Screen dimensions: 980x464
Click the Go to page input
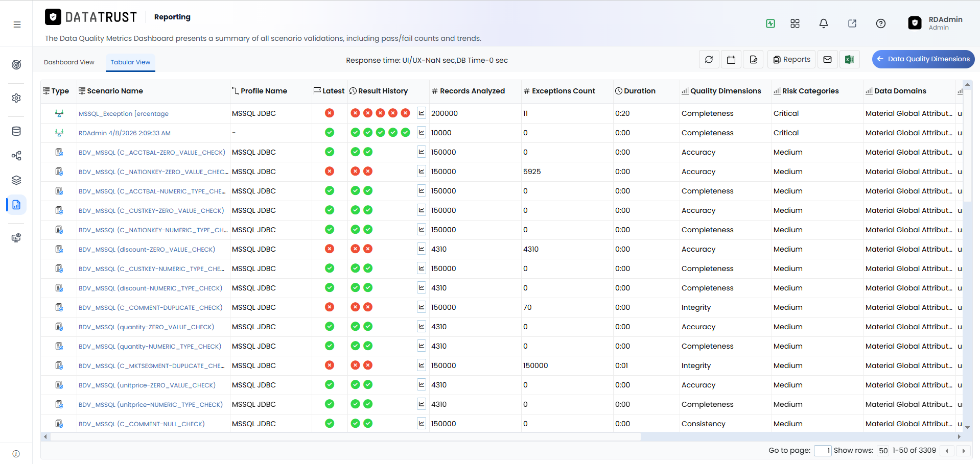tap(823, 451)
